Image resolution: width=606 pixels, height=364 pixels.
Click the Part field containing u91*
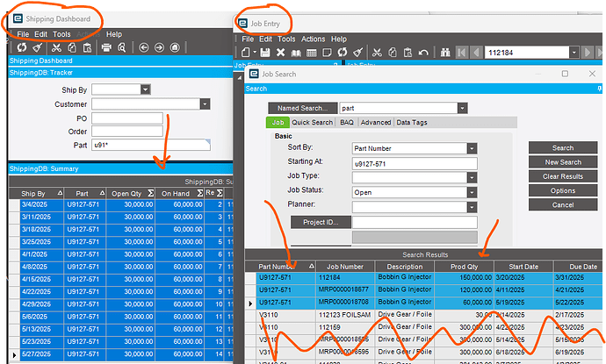(x=151, y=145)
